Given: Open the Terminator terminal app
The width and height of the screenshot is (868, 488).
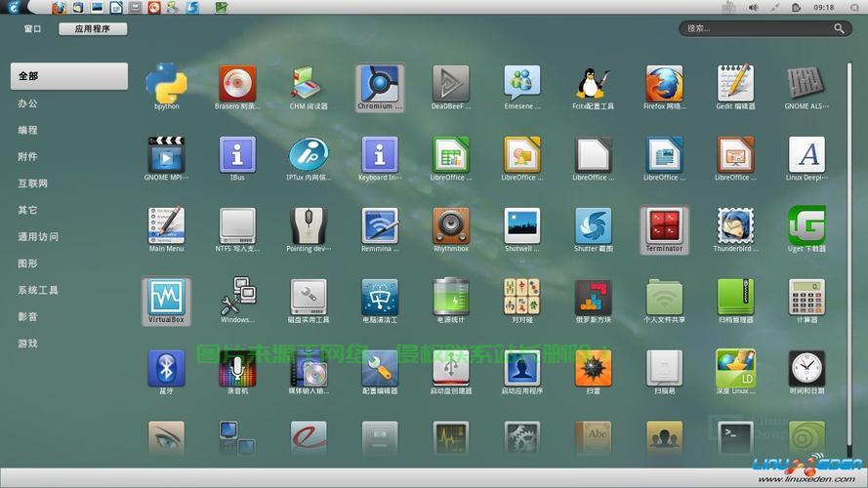Looking at the screenshot, I should click(x=664, y=226).
